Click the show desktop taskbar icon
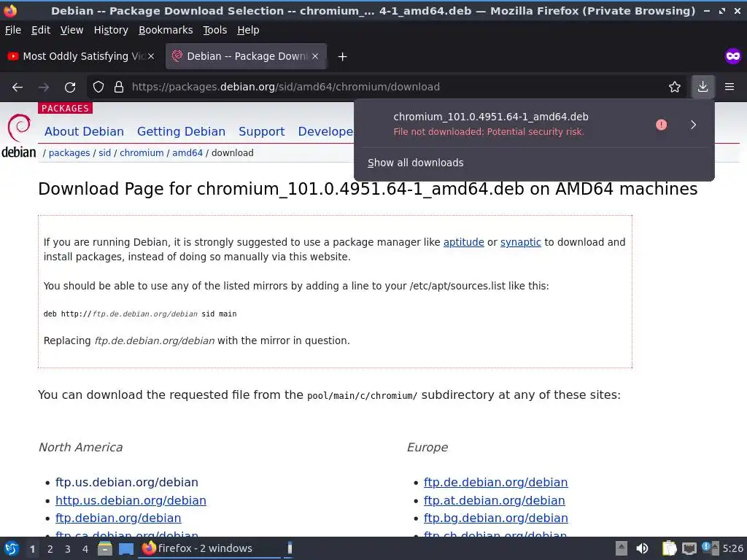The image size is (747, 560). pyautogui.click(x=125, y=548)
